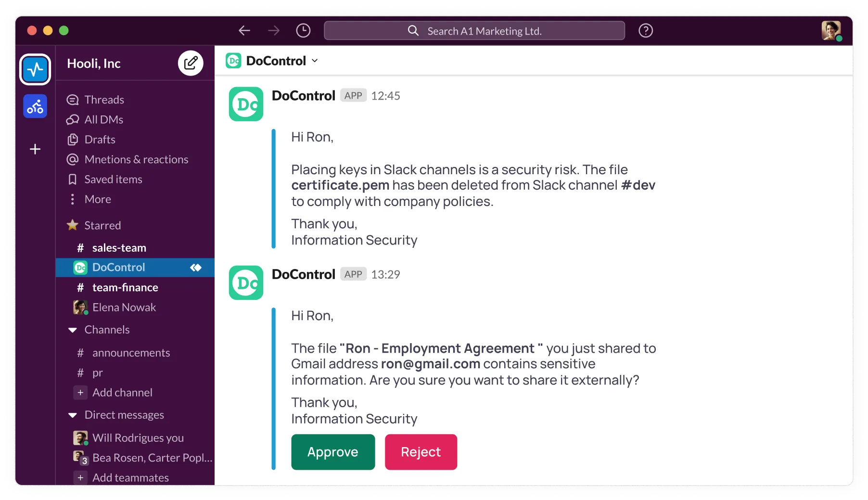The width and height of the screenshot is (868, 500).
Task: Collapse the Channels section
Action: (x=72, y=330)
